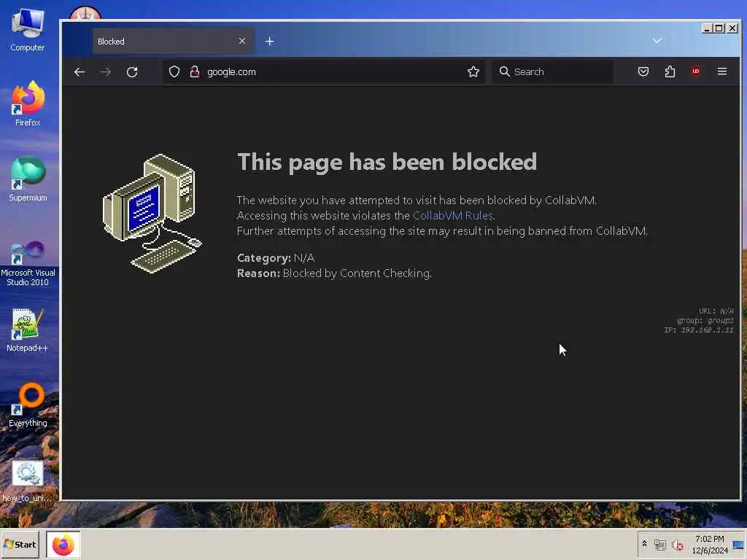This screenshot has height=560, width=747.
Task: Select Microsoft Visual Studio 2010 shortcut
Action: pos(28,262)
